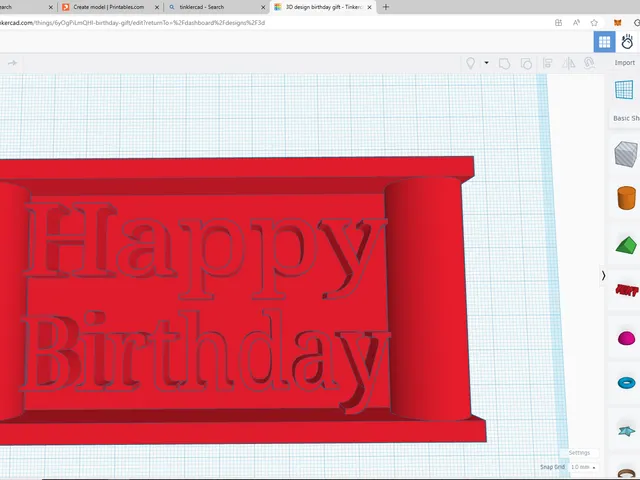Pick the green Roof shape
Image resolution: width=640 pixels, height=480 pixels.
click(626, 245)
